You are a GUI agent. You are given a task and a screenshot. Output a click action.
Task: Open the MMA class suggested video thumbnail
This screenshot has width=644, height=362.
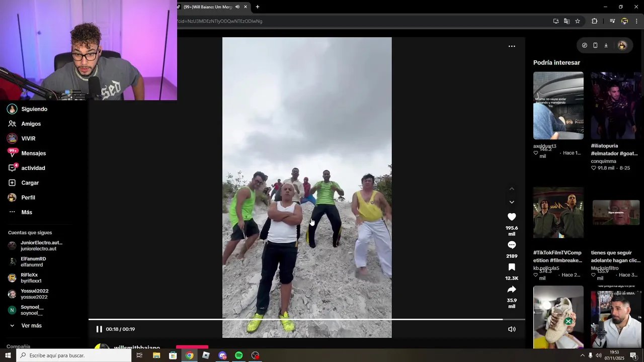tap(616, 317)
